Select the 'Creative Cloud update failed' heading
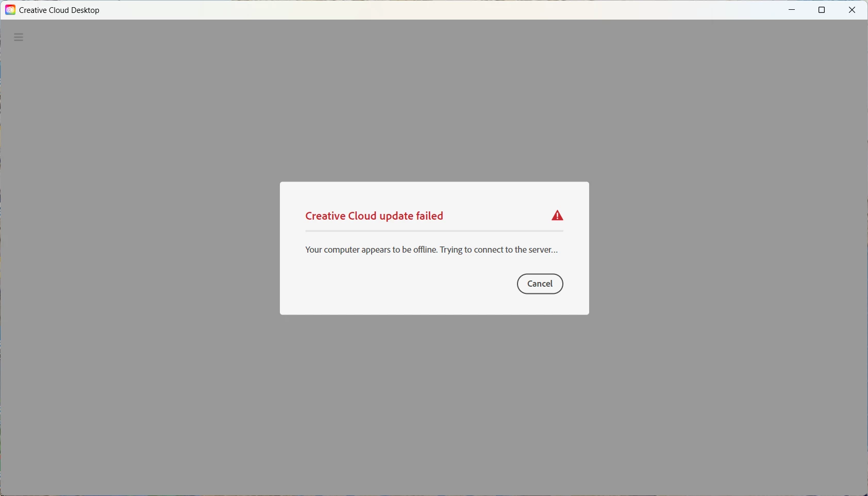The height and width of the screenshot is (496, 868). [x=374, y=216]
